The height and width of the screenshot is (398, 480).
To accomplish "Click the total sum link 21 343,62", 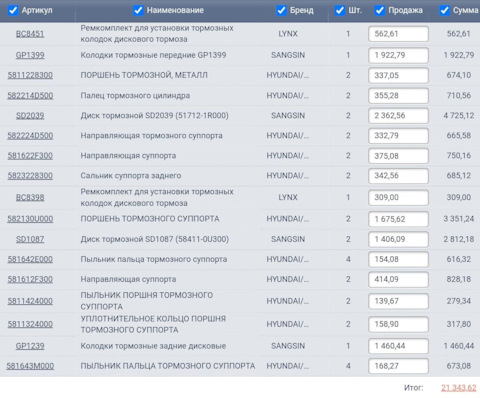I will tap(459, 388).
